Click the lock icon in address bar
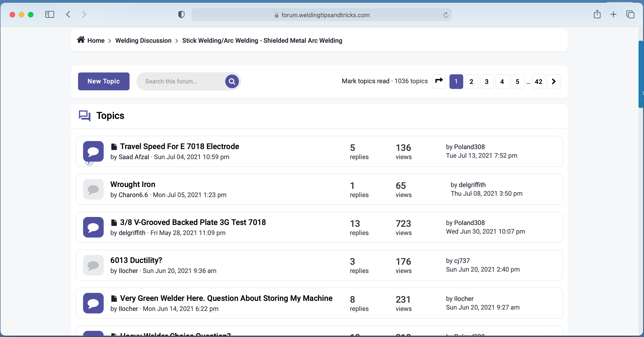This screenshot has width=644, height=337. [276, 15]
